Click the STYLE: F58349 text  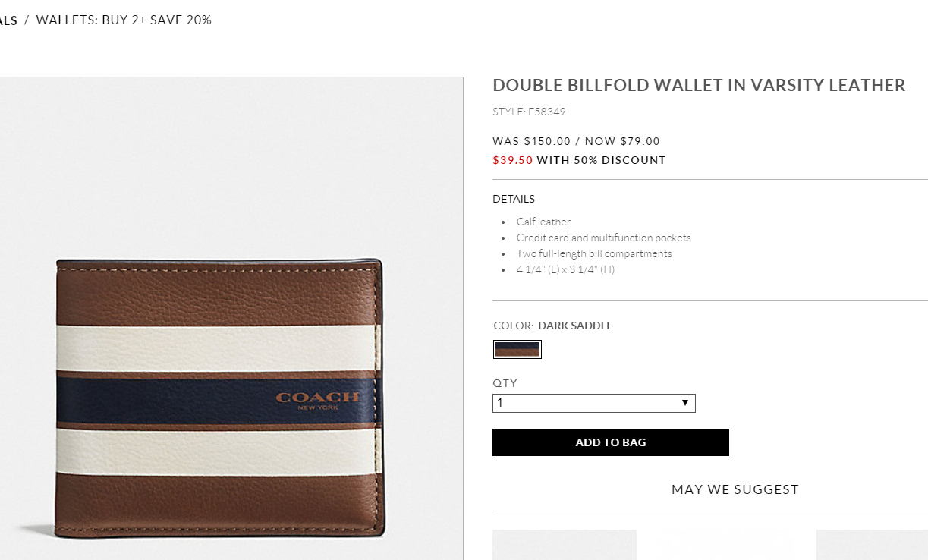(x=529, y=112)
